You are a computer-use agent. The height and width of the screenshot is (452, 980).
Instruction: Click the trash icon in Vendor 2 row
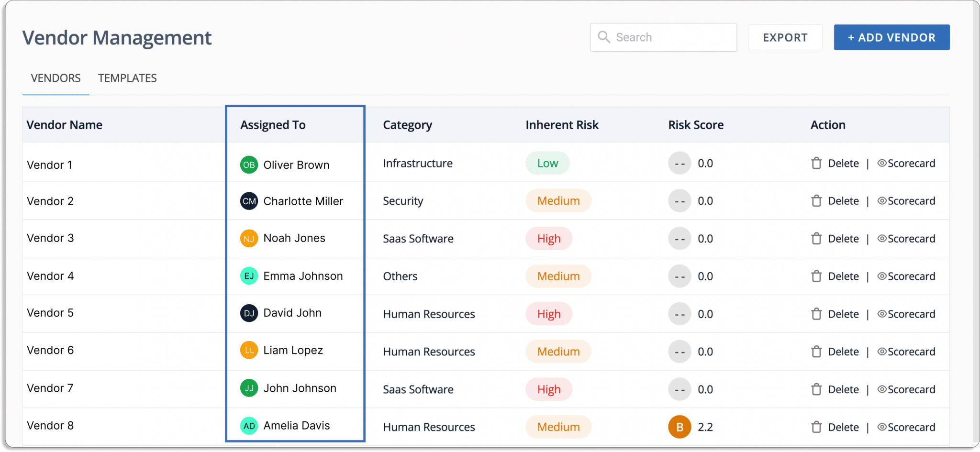tap(816, 201)
